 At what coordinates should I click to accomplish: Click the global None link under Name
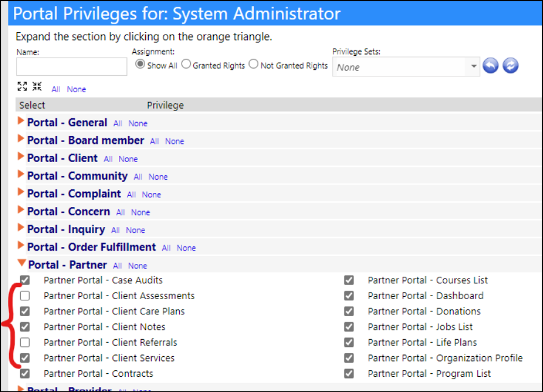(x=77, y=89)
